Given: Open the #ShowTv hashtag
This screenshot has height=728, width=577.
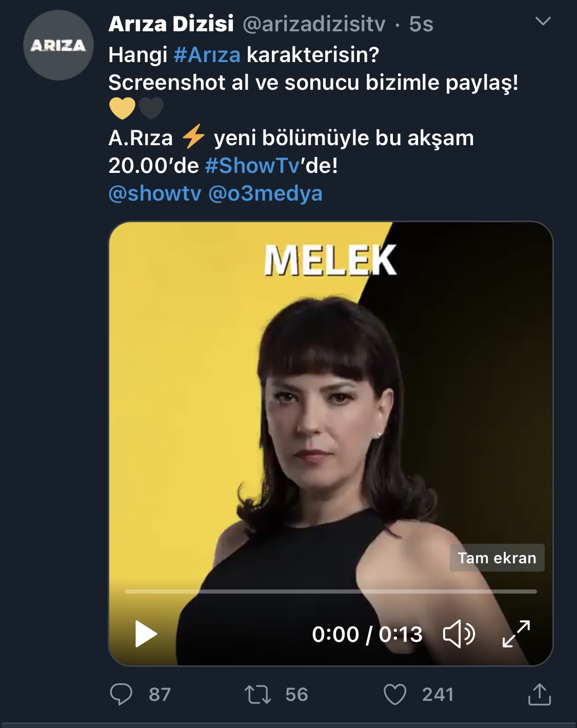Looking at the screenshot, I should coord(252,166).
